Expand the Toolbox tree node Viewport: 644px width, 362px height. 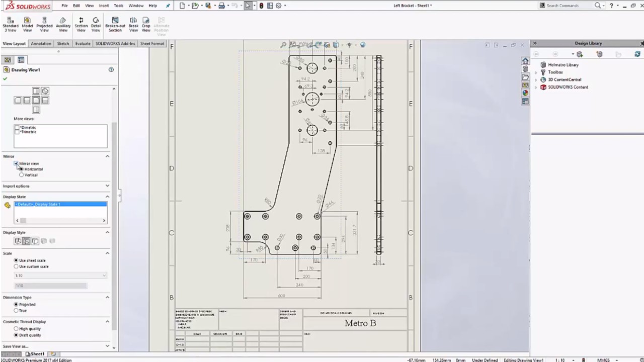pos(536,72)
